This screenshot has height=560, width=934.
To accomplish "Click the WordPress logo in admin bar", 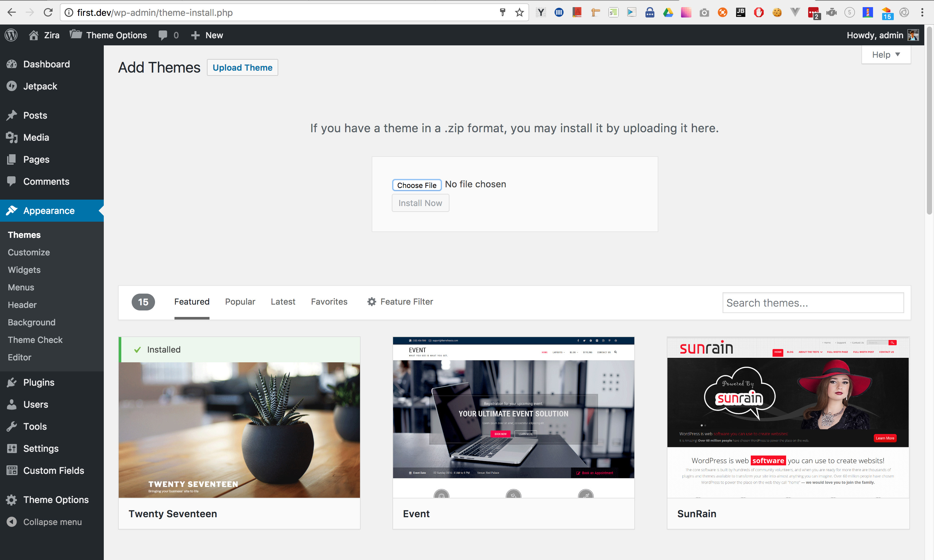I will coord(11,35).
